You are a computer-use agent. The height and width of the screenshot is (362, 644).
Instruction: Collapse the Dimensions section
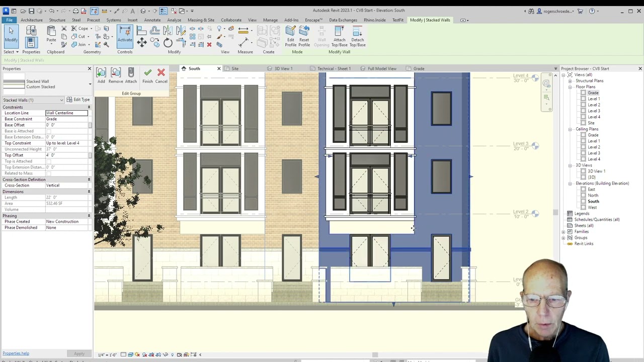pos(89,192)
